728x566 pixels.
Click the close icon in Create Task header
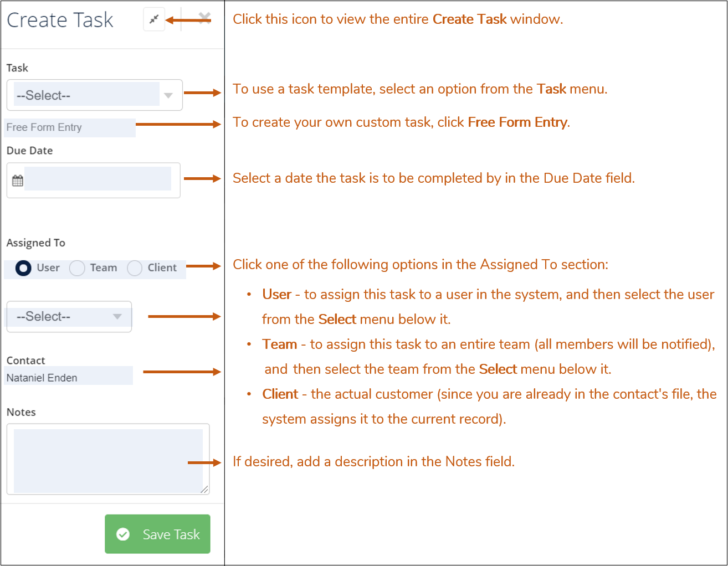[203, 18]
